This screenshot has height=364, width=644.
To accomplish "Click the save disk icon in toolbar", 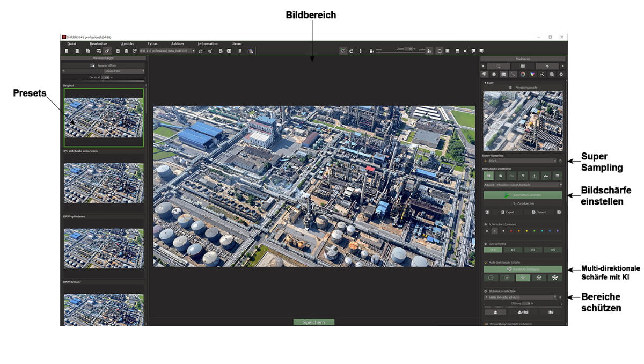I will pyautogui.click(x=118, y=50).
